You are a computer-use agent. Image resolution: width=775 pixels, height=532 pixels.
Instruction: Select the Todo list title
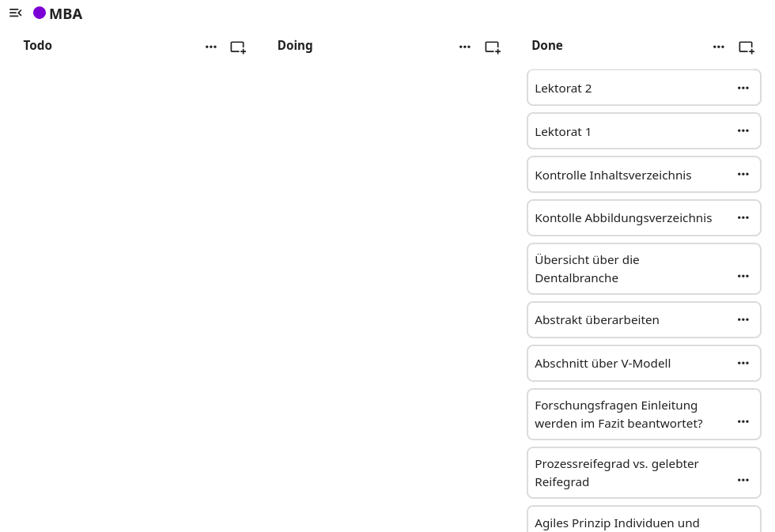tap(38, 46)
